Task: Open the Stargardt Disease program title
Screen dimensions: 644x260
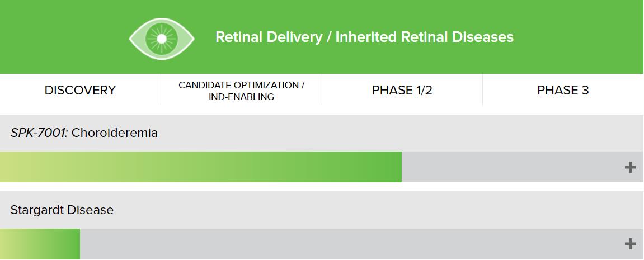Action: (x=62, y=210)
